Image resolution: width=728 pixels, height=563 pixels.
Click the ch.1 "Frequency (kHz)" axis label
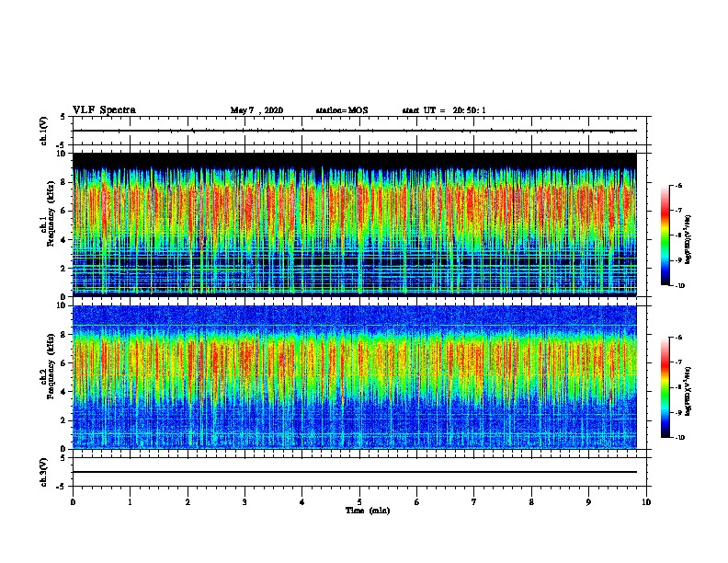pyautogui.click(x=51, y=213)
